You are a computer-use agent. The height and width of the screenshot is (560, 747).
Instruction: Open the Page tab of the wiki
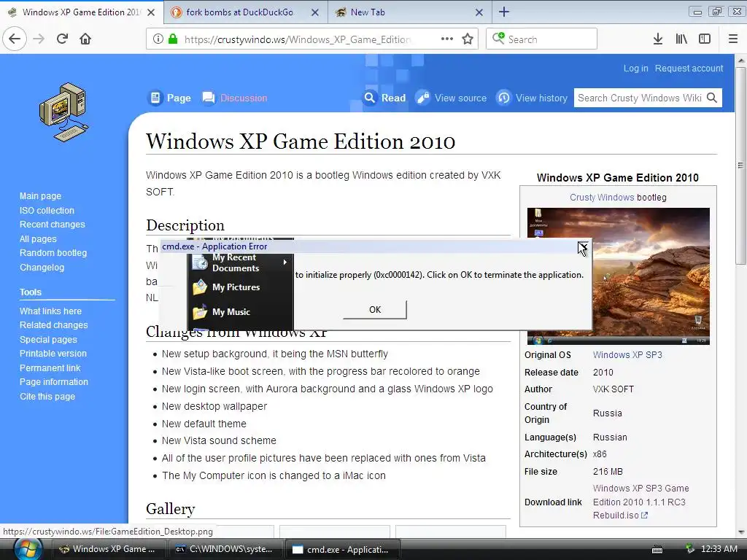169,98
